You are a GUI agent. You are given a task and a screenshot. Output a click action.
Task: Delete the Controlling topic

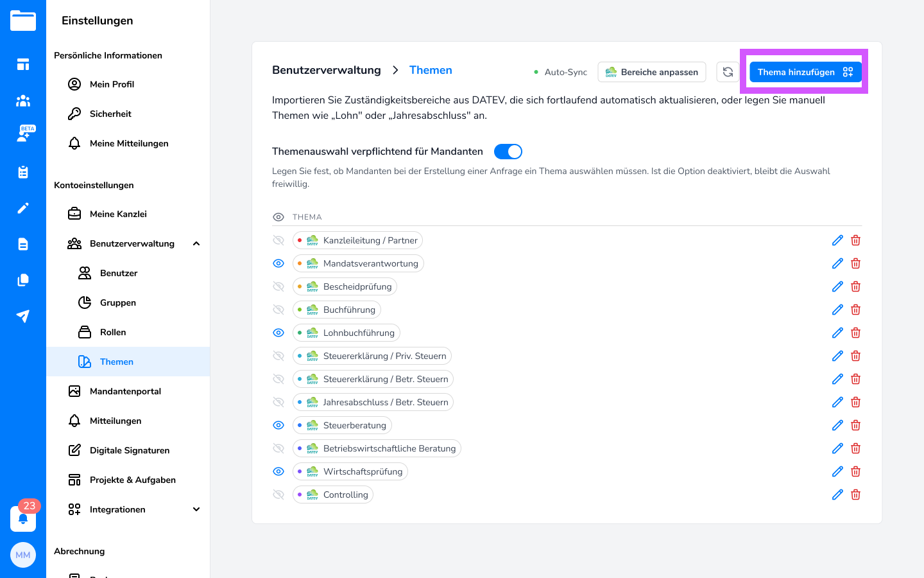coord(855,495)
